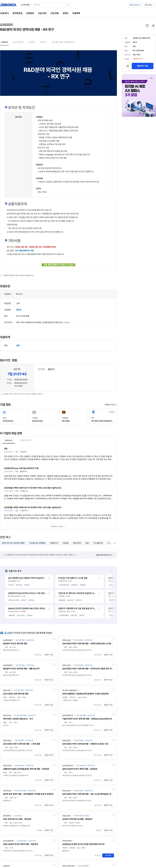This screenshot has height=868, width=156.
Task: Open JOB 찾기 menu
Action: pyautogui.click(x=4, y=13)
